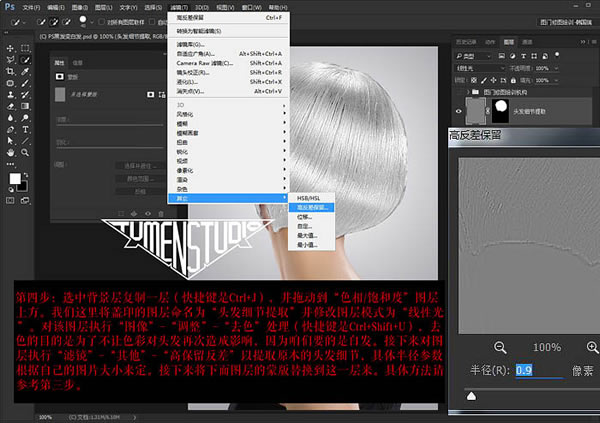Choose 高反差保留 in the 其它 submenu

pyautogui.click(x=312, y=207)
